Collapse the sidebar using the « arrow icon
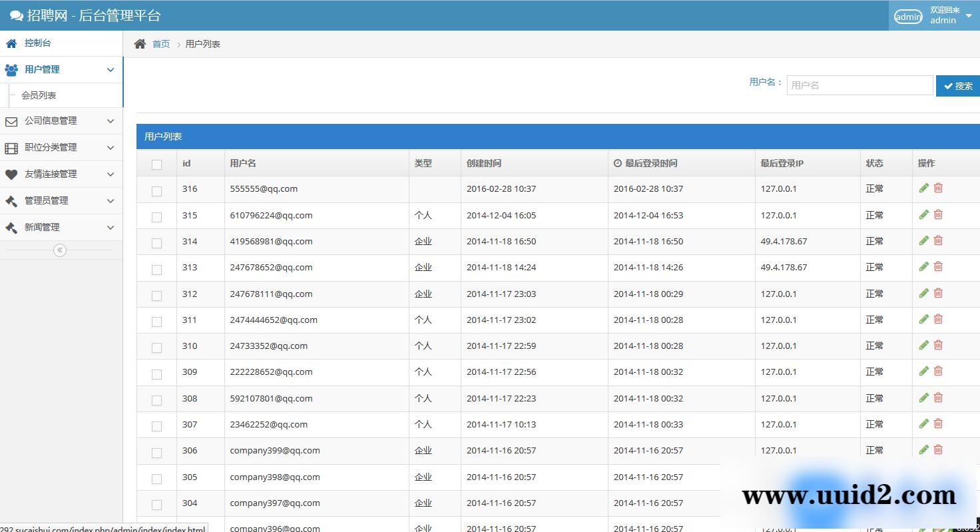Image resolution: width=980 pixels, height=532 pixels. point(60,250)
